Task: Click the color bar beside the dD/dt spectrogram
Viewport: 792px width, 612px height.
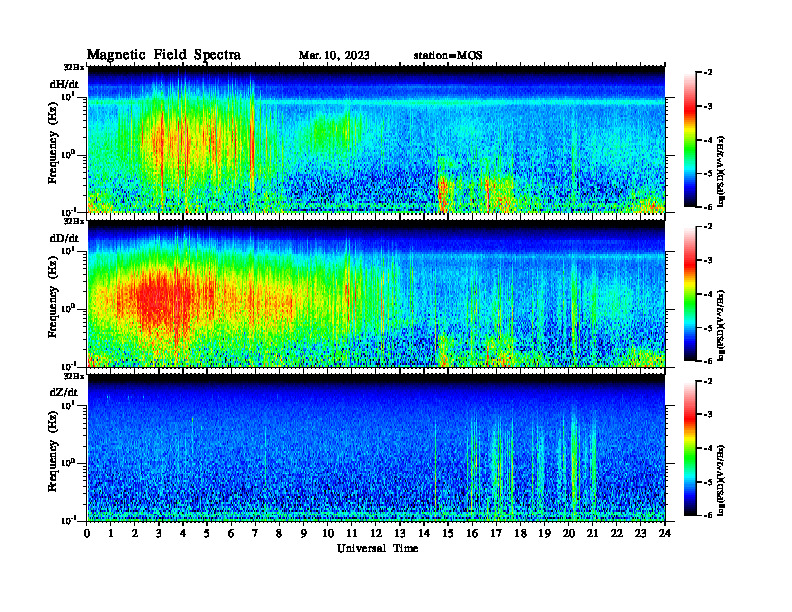Action: pyautogui.click(x=690, y=294)
